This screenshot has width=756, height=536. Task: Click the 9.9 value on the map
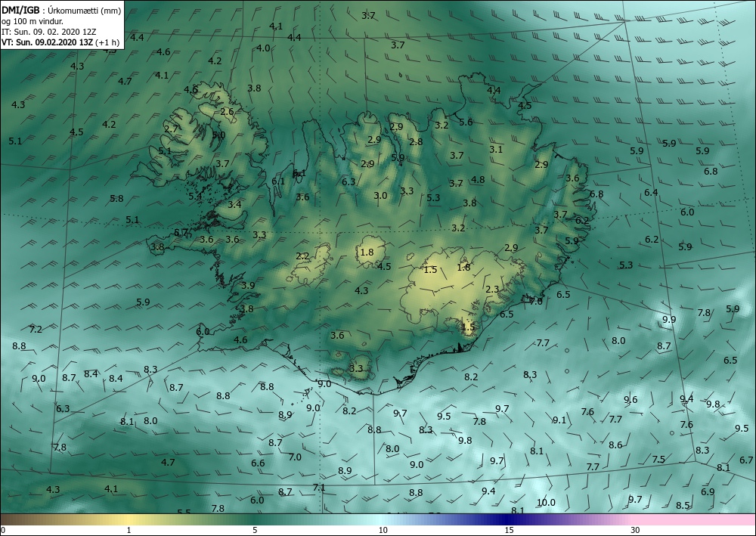coord(669,319)
